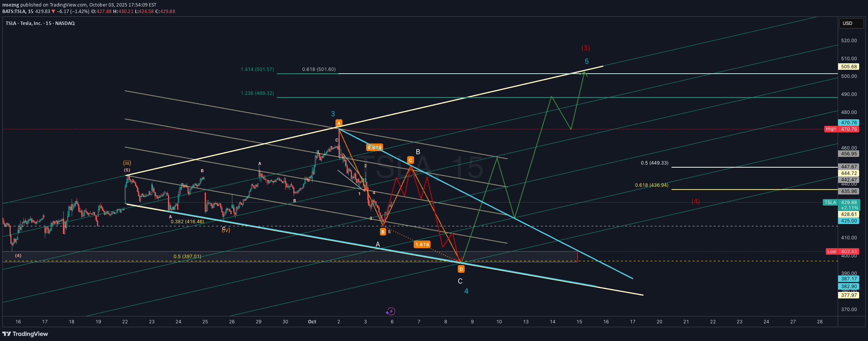Click the purple lightning event icon
This screenshot has height=341, width=868.
point(391,311)
